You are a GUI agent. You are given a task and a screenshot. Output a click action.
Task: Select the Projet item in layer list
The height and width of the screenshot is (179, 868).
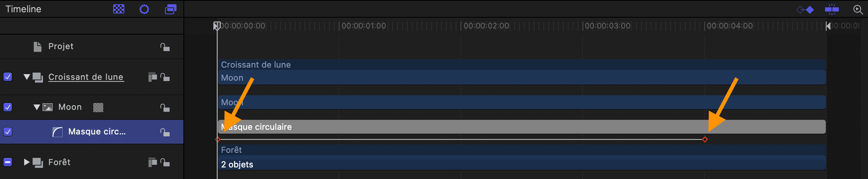tap(61, 46)
